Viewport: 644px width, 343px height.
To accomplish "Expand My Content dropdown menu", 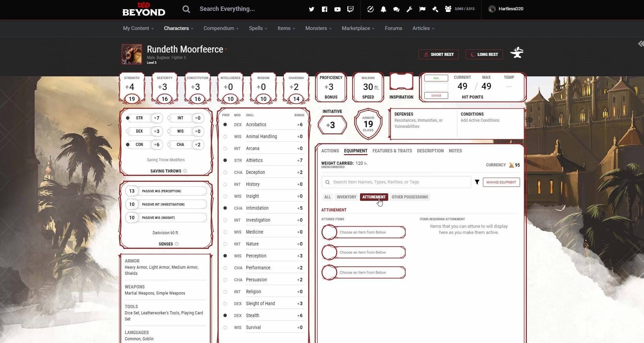I will [x=138, y=28].
